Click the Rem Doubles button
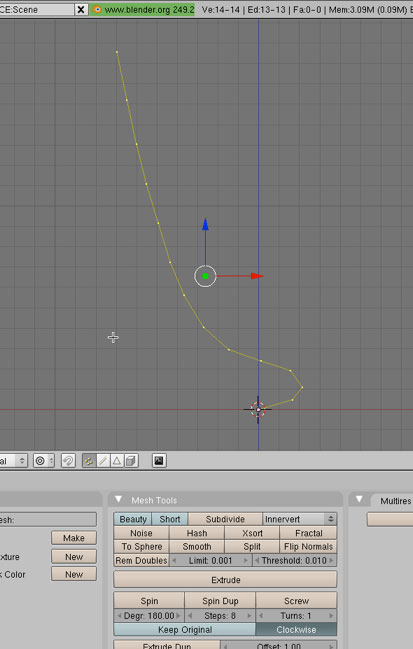The image size is (413, 649). (x=141, y=560)
